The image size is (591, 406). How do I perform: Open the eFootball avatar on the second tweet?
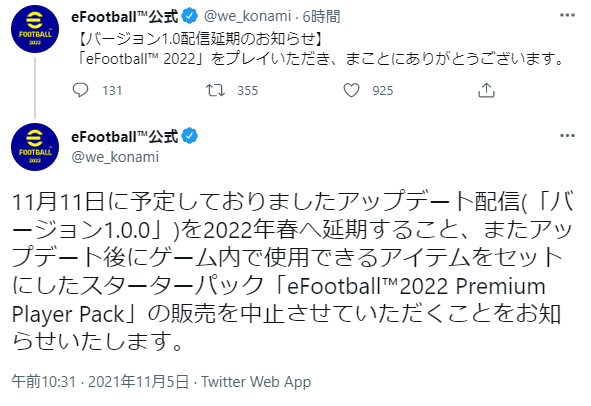click(35, 147)
